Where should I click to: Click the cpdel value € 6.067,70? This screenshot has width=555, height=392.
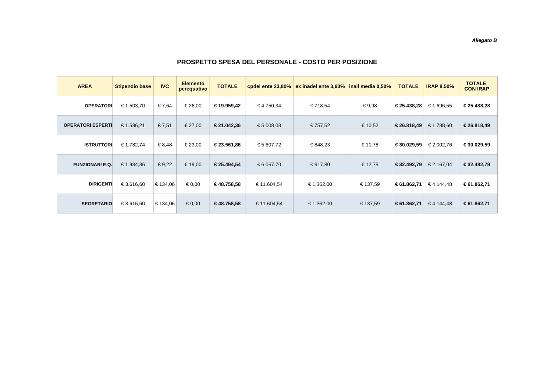(269, 165)
